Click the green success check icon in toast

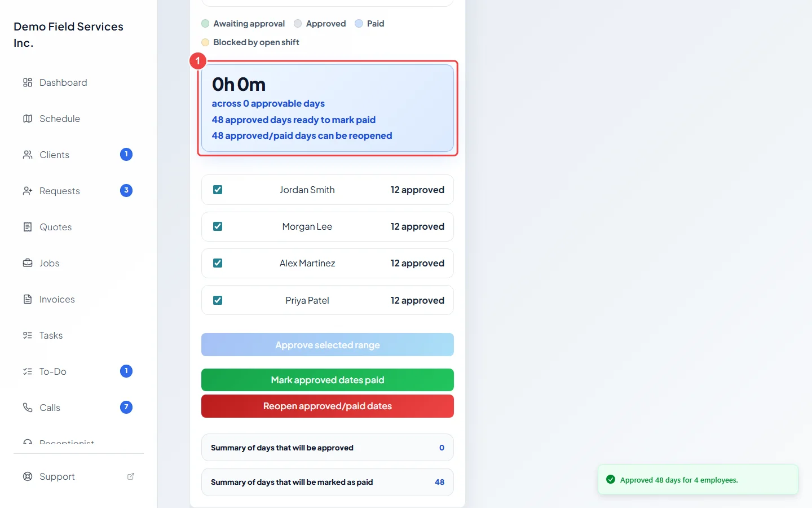[x=611, y=480]
